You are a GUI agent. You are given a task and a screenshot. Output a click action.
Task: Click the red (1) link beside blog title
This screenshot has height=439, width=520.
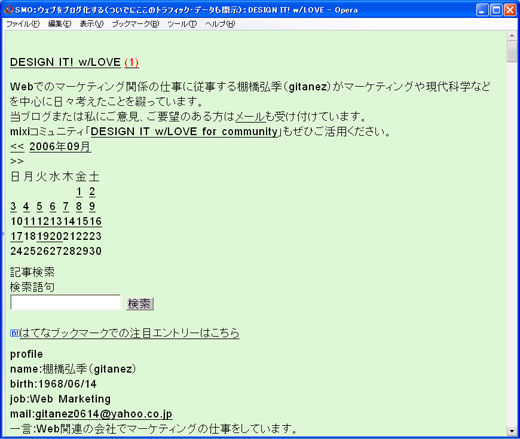click(x=131, y=62)
